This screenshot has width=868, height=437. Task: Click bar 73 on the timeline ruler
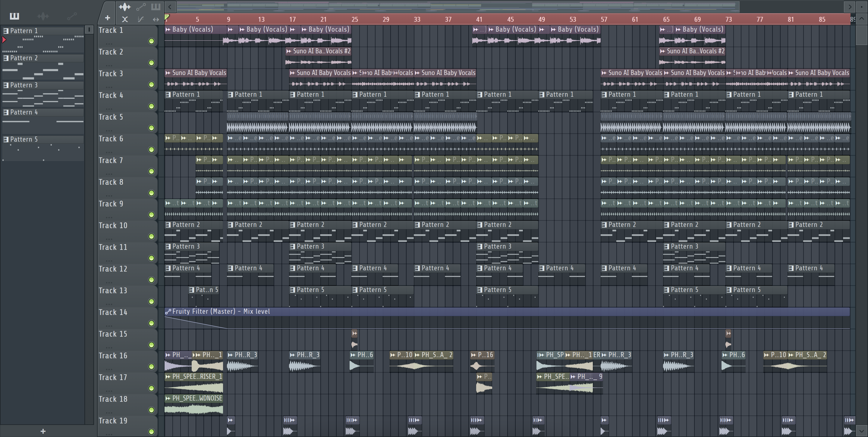[728, 19]
